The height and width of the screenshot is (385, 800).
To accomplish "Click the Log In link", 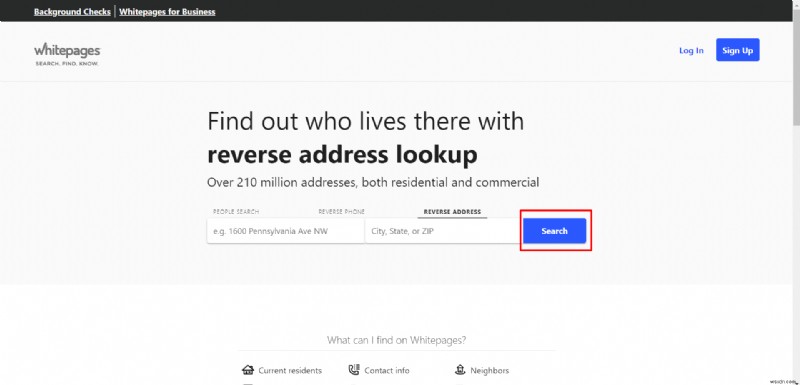I will tap(691, 50).
